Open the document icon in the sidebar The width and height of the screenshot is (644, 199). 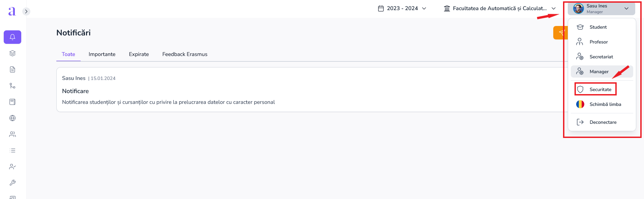pos(12,69)
